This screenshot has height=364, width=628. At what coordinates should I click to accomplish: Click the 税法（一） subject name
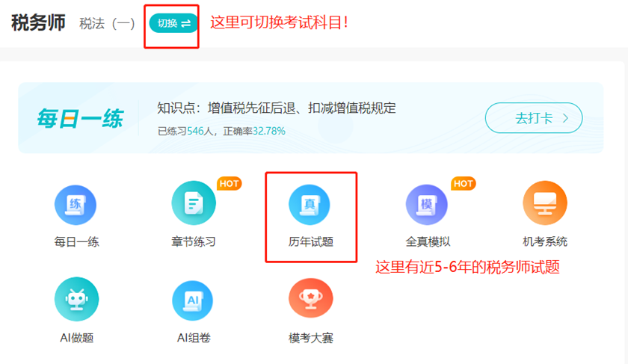point(106,24)
